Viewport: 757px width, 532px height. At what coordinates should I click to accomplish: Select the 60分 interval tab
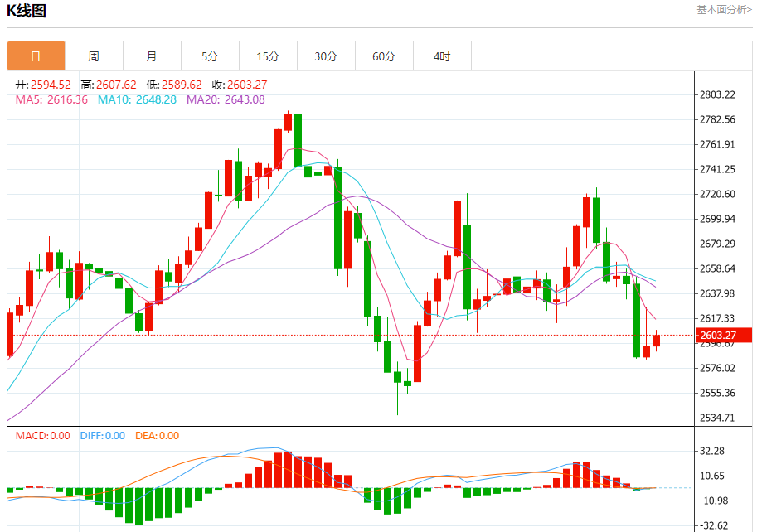coord(384,56)
